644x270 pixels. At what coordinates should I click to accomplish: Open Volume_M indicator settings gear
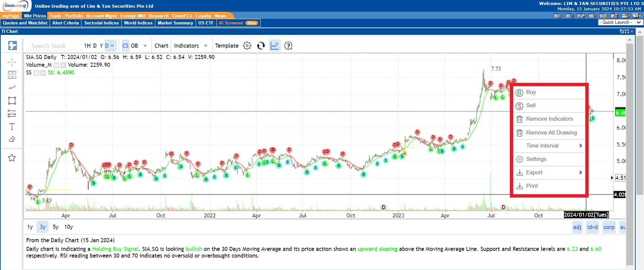[x=57, y=65]
